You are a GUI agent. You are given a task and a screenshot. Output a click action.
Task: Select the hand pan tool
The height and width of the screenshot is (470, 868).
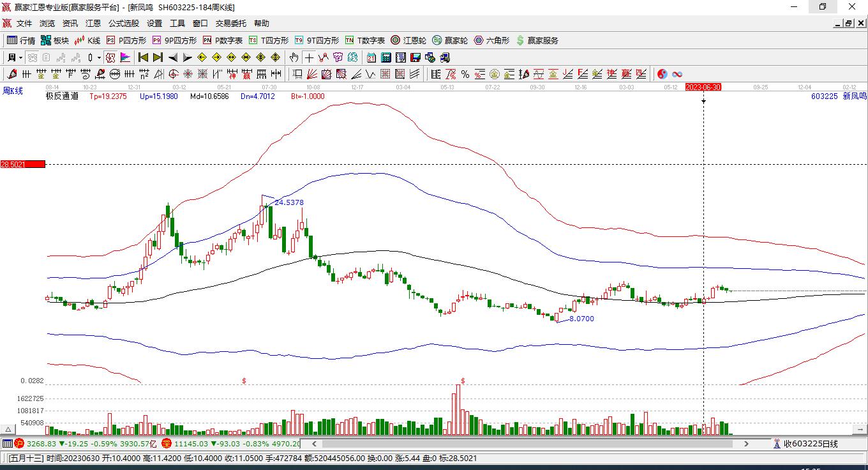(x=294, y=57)
